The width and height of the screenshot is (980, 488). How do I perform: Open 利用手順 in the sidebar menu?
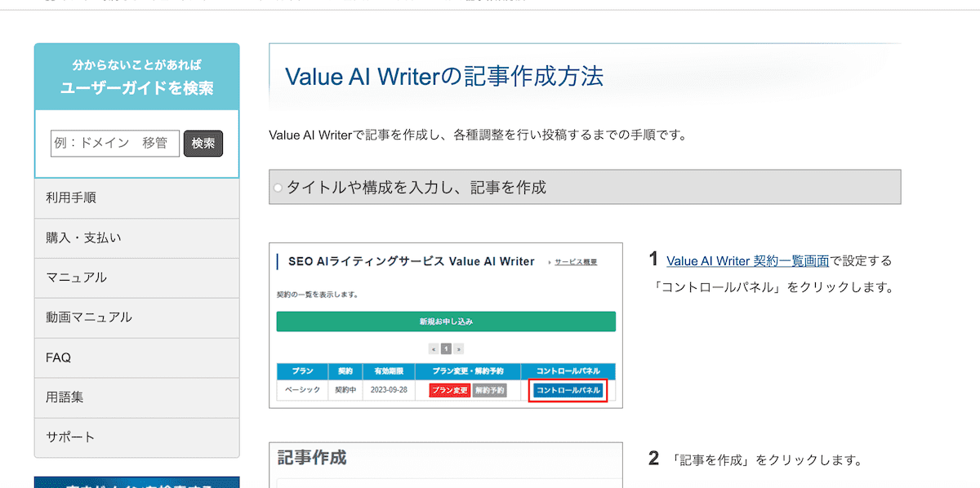click(136, 198)
